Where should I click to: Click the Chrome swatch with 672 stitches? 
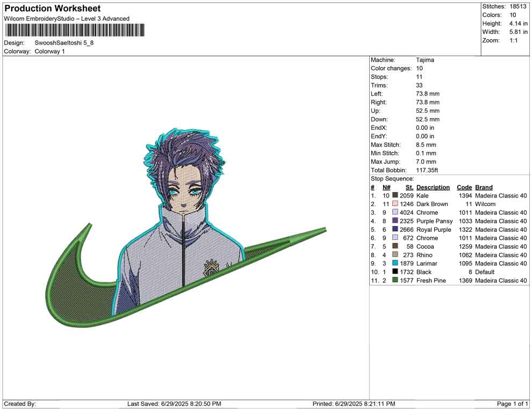(395, 238)
